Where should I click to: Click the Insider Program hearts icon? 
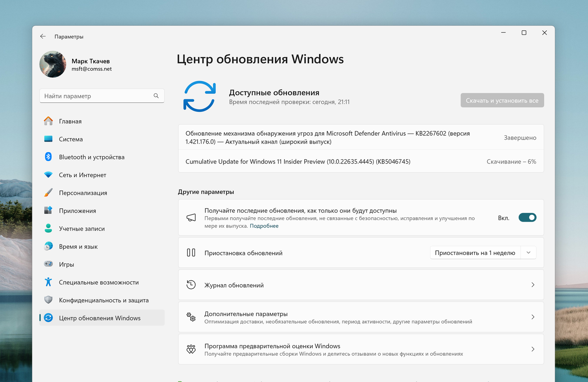click(191, 349)
